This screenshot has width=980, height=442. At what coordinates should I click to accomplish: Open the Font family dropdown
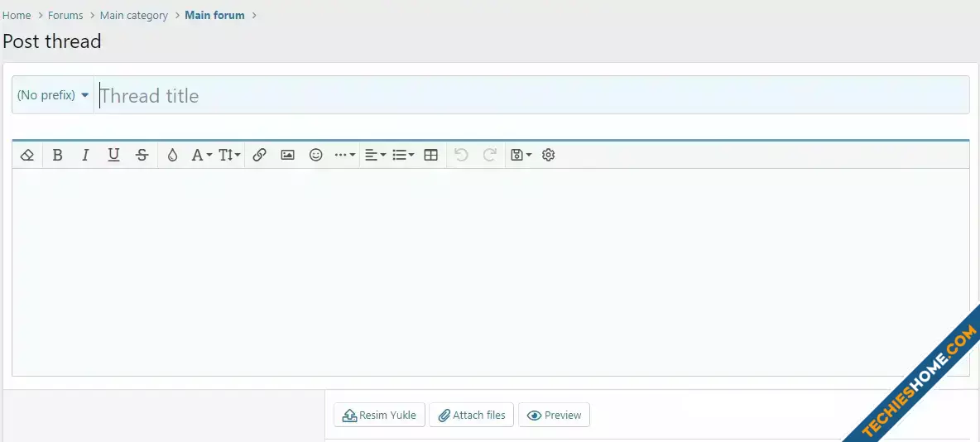click(201, 155)
